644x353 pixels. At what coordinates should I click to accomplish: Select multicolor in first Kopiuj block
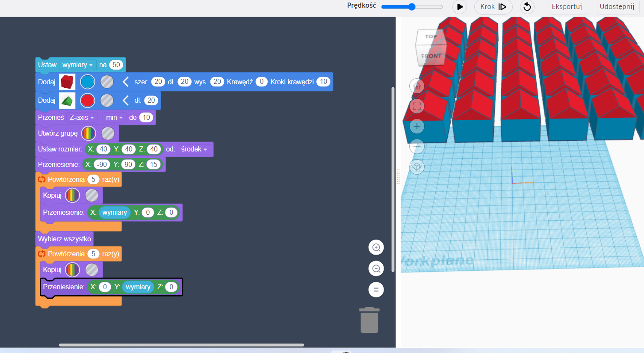point(72,196)
